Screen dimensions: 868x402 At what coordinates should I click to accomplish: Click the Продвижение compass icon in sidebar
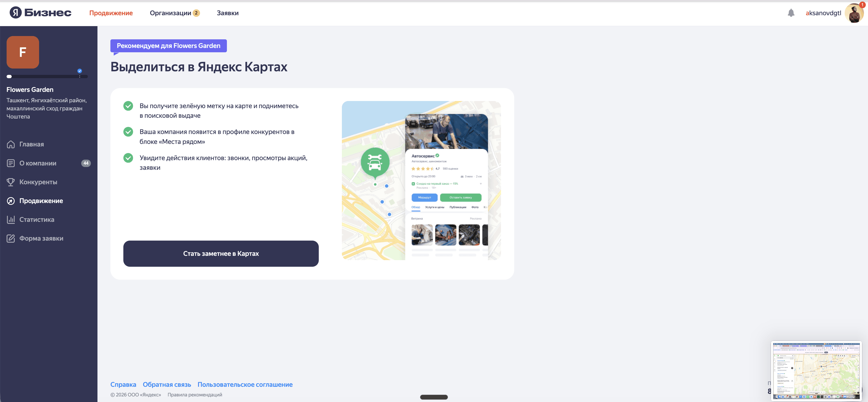point(11,201)
